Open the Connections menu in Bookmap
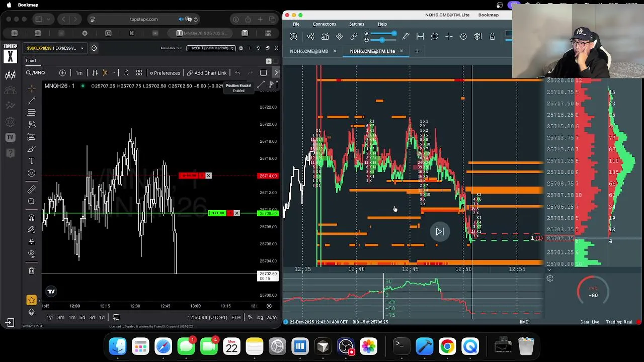This screenshot has height=362, width=644. pyautogui.click(x=324, y=24)
